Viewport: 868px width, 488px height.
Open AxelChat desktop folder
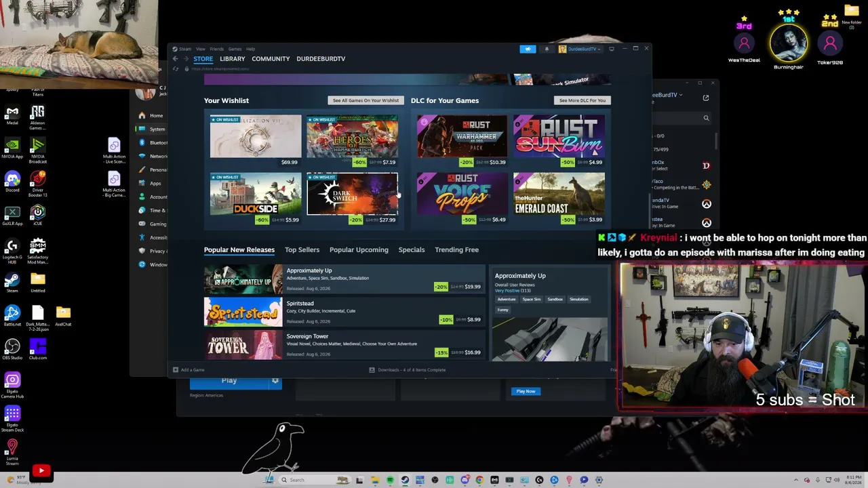tap(63, 316)
